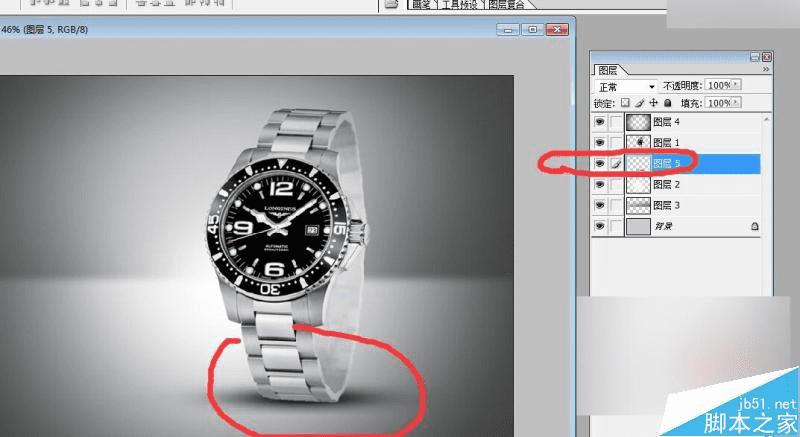The image size is (800, 437).
Task: Select the highlighted 图层 5 layer name
Action: click(666, 164)
